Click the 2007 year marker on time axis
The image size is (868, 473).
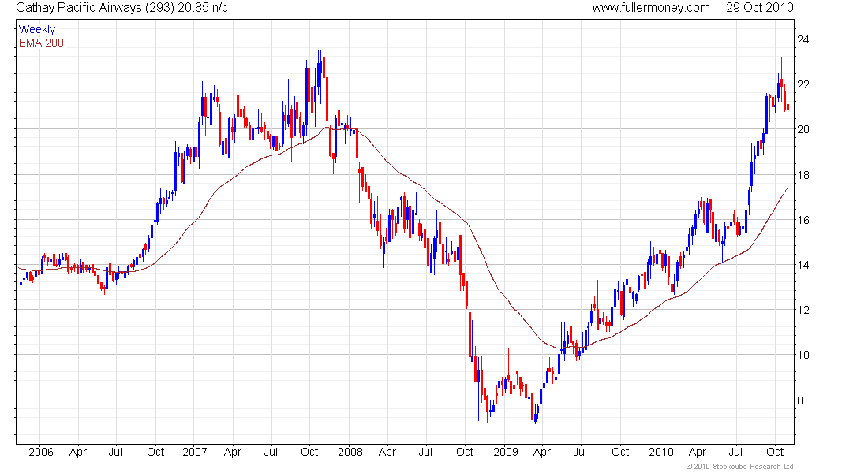click(x=195, y=452)
